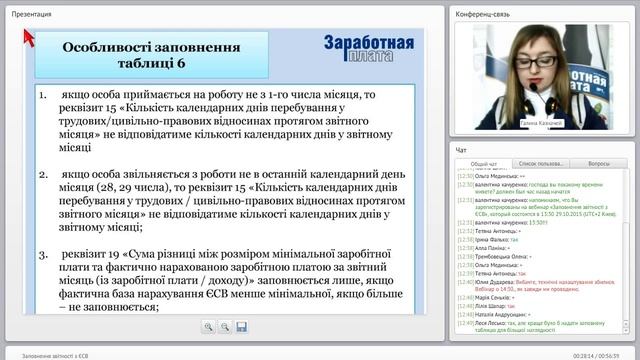Click the chat vertical scrollbar thumb

click(x=626, y=271)
